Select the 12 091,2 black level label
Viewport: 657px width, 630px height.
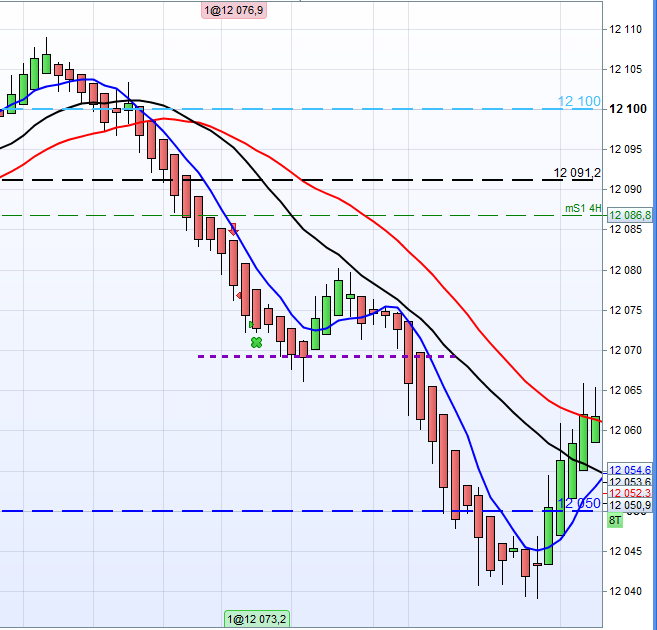pyautogui.click(x=577, y=173)
